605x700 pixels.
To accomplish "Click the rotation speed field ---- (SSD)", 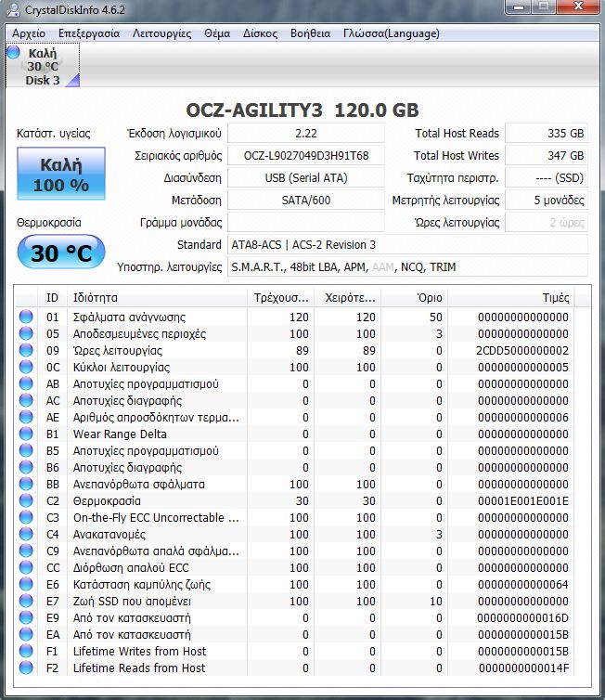I will coord(547,177).
